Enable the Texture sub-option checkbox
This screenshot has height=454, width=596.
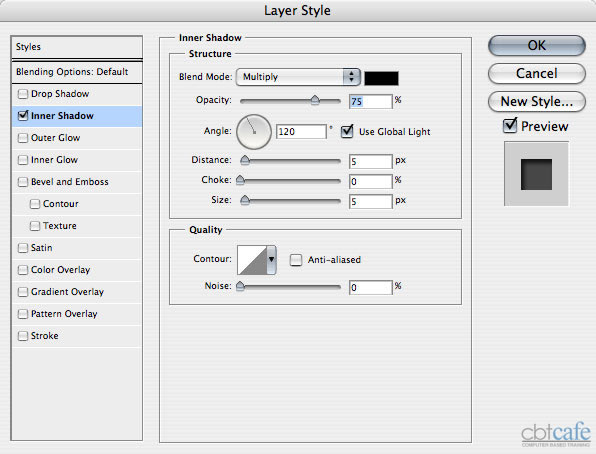point(35,226)
